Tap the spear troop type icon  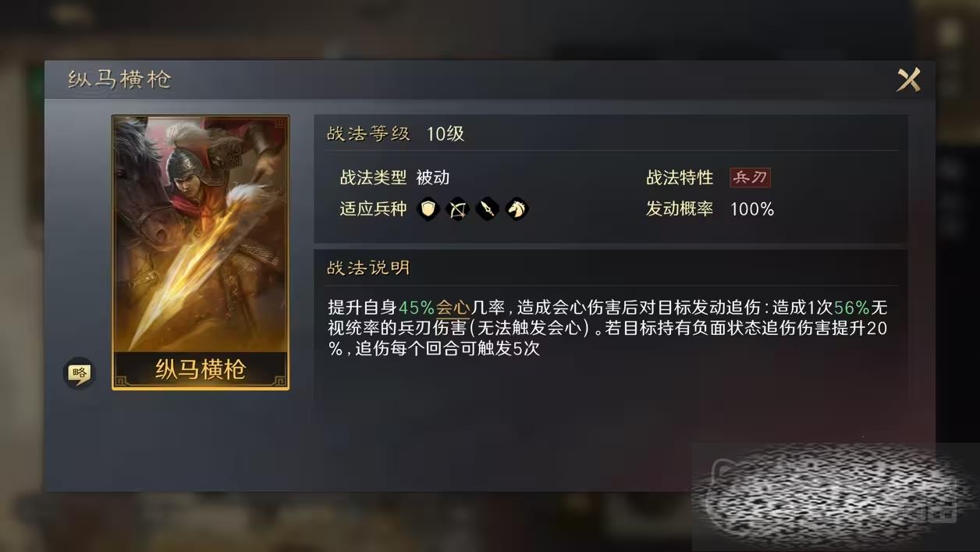pos(487,208)
